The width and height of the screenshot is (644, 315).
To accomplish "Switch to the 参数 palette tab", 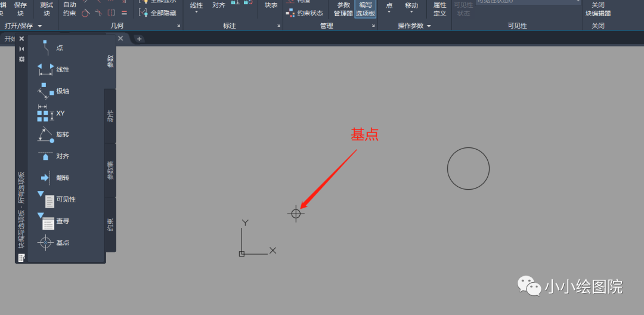I will (110, 61).
